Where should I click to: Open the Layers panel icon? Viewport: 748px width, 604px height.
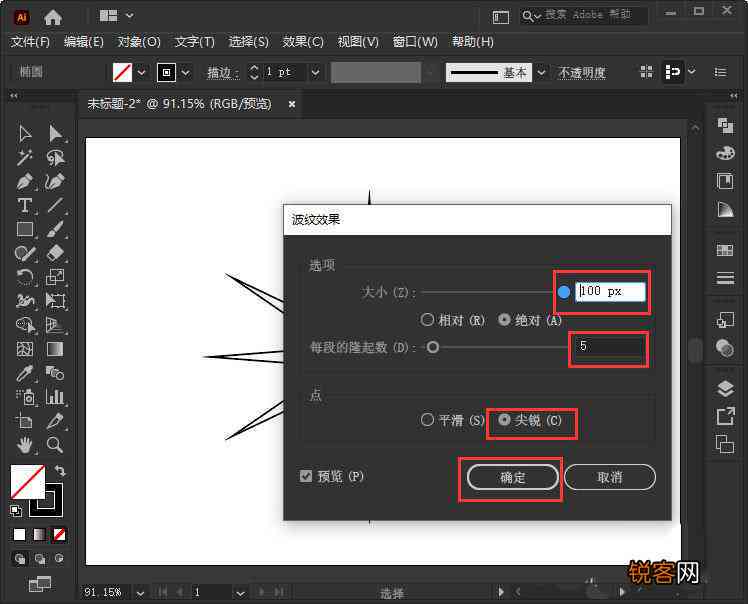click(725, 389)
